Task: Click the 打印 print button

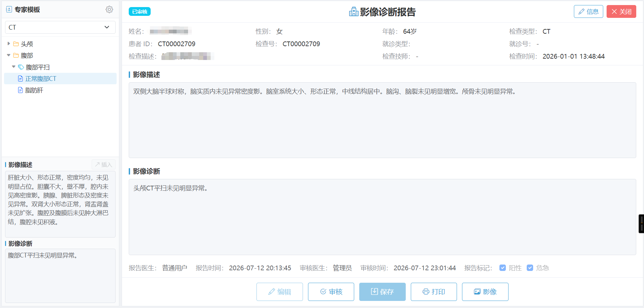Action: pos(434,292)
